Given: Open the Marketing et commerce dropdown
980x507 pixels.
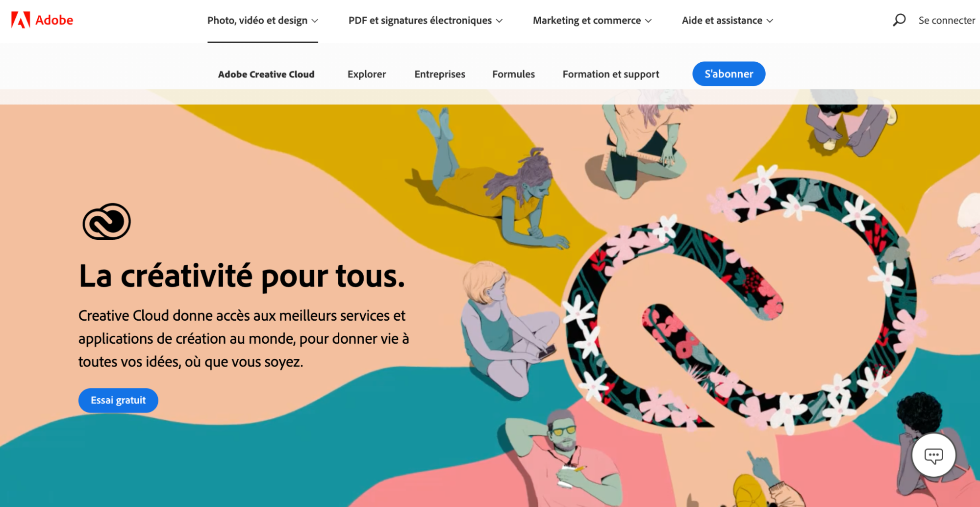Looking at the screenshot, I should (x=592, y=21).
